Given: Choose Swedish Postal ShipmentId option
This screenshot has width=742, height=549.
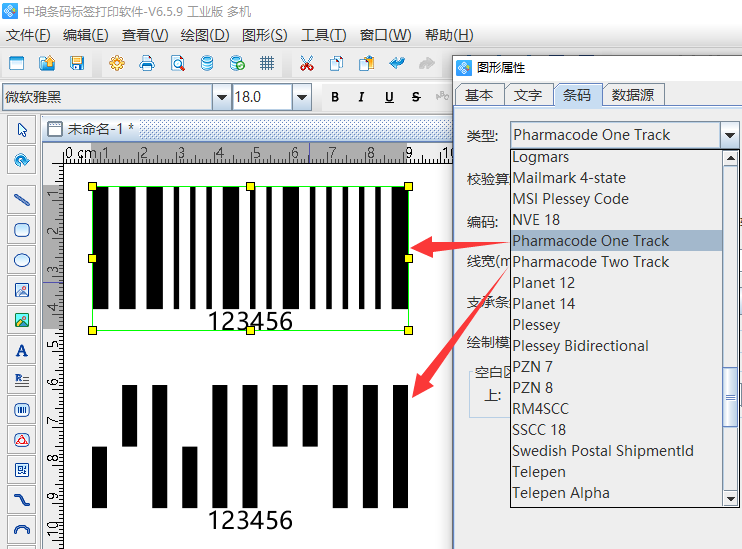Looking at the screenshot, I should [x=617, y=451].
